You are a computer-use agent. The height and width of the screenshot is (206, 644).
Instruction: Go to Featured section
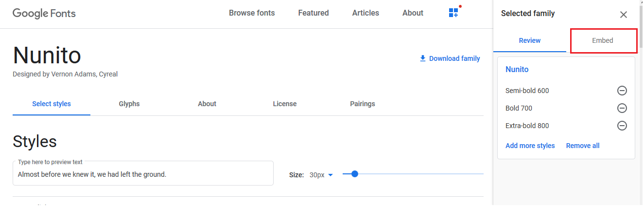tap(313, 13)
